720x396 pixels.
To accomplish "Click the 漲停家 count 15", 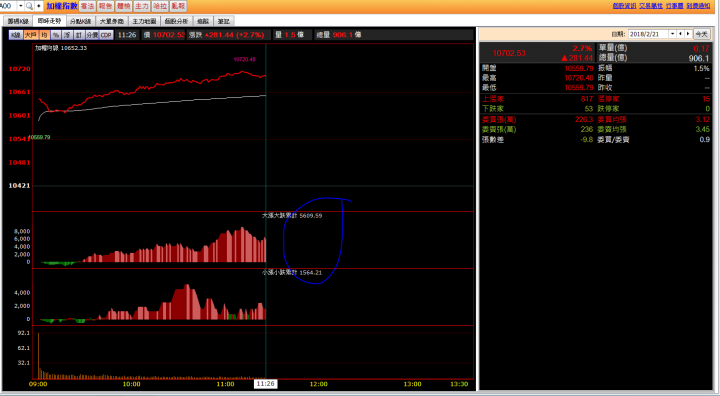I will tap(706, 99).
